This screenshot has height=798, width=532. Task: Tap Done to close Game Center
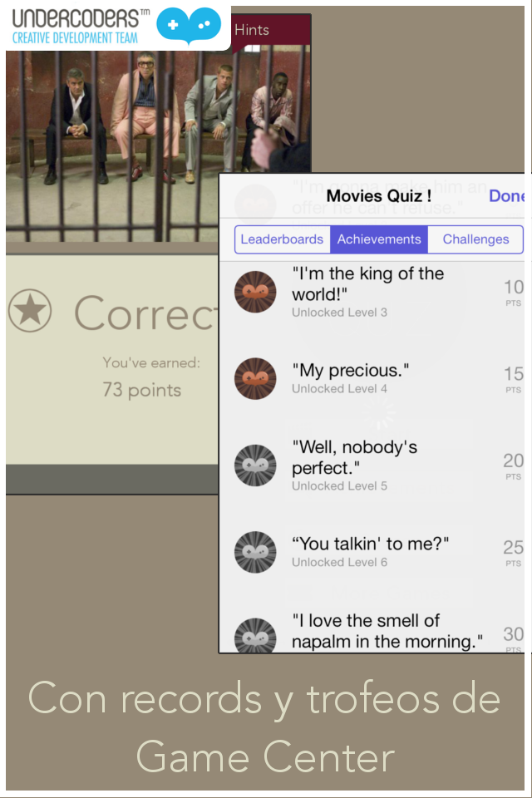click(x=506, y=196)
